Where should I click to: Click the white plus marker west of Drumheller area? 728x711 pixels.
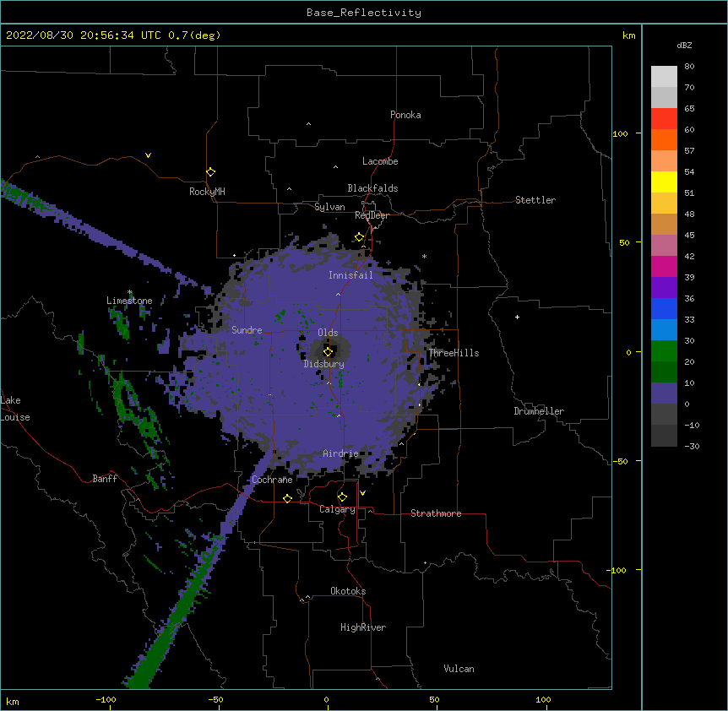point(517,317)
